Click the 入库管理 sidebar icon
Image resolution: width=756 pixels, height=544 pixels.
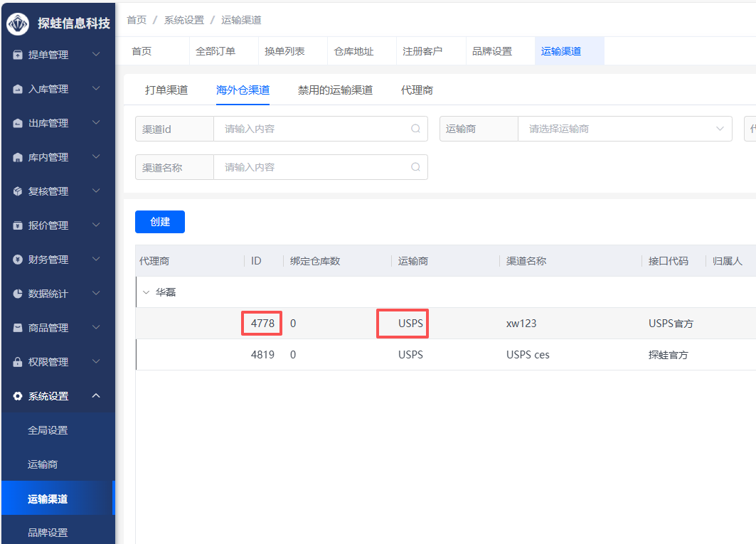pos(18,89)
